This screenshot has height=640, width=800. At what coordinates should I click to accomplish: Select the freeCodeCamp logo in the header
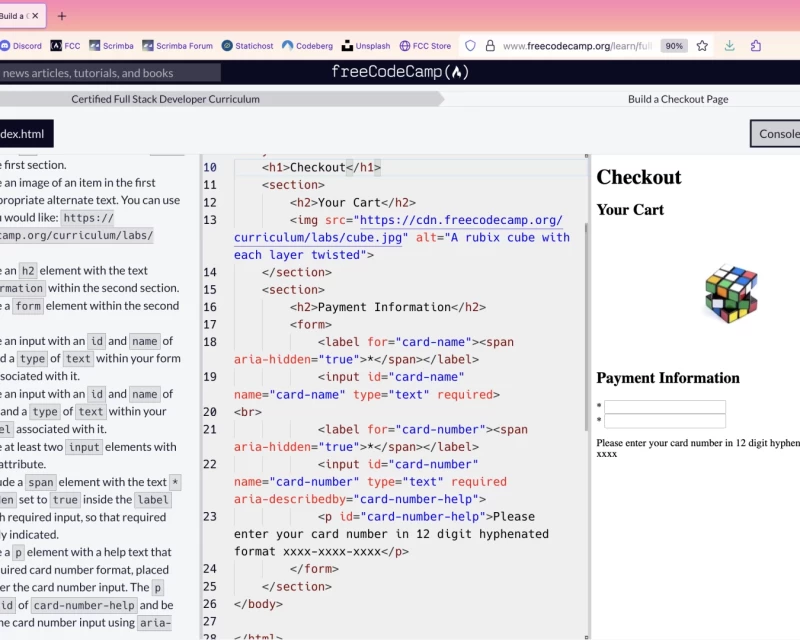tap(399, 71)
